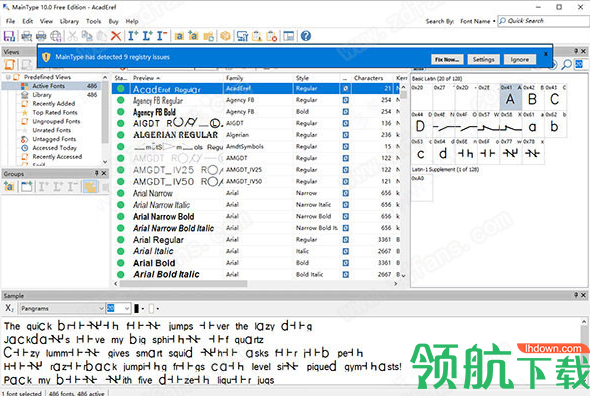Click the panel layout toolbar icon

click(x=289, y=36)
